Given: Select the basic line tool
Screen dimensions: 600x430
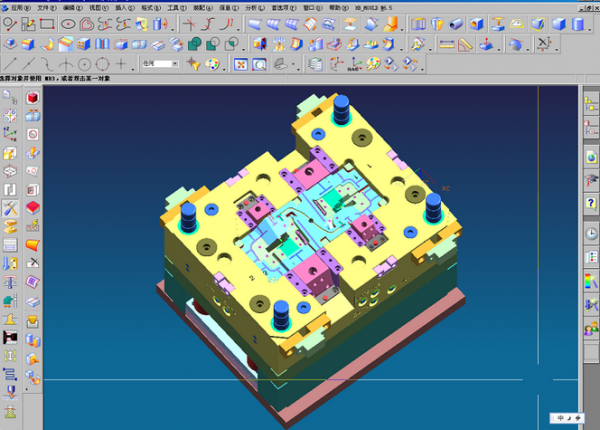Looking at the screenshot, I should point(10,64).
